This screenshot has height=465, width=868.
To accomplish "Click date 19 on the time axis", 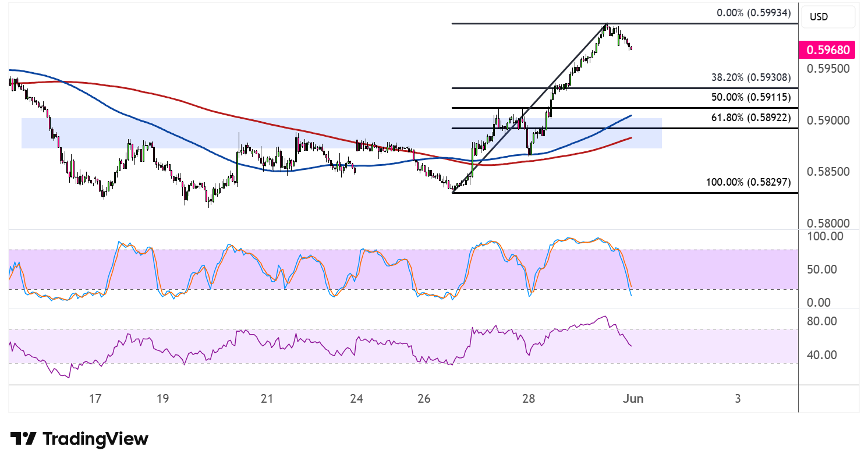I will coord(162,399).
